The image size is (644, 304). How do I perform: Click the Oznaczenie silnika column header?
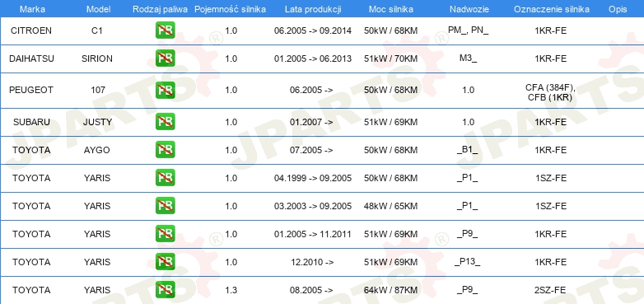(551, 9)
